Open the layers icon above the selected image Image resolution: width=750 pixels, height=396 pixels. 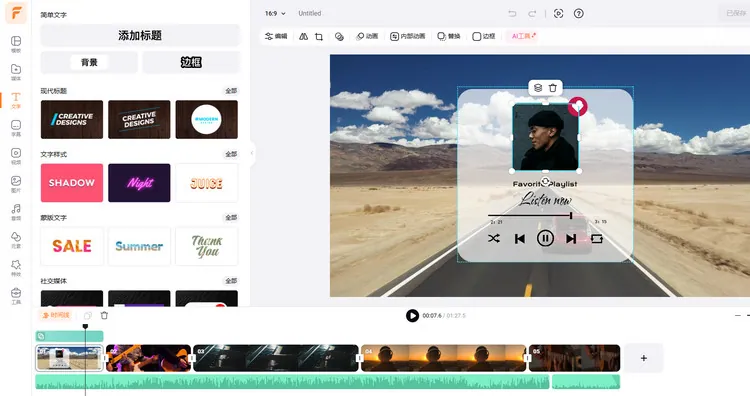[x=538, y=88]
